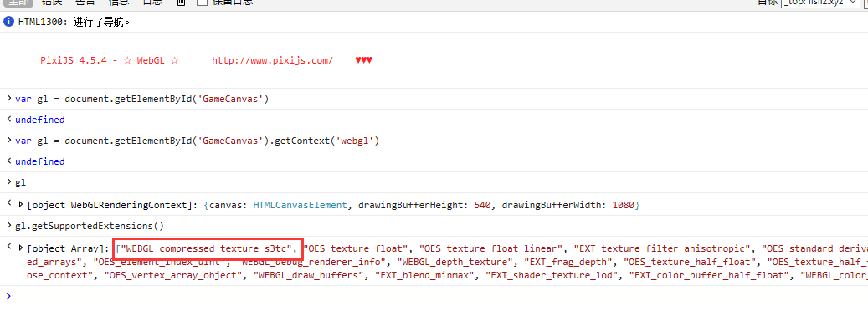The height and width of the screenshot is (327, 868).
Task: Select the HTML1300 navigation message text
Action: click(x=74, y=23)
